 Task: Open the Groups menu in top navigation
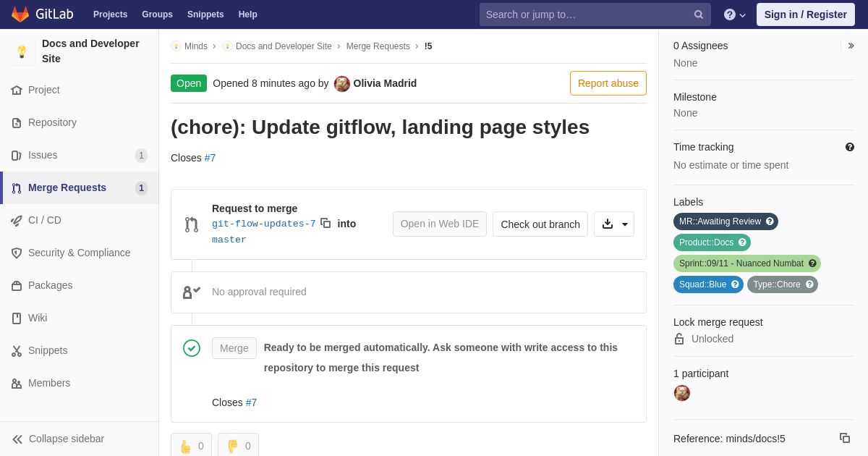[157, 14]
